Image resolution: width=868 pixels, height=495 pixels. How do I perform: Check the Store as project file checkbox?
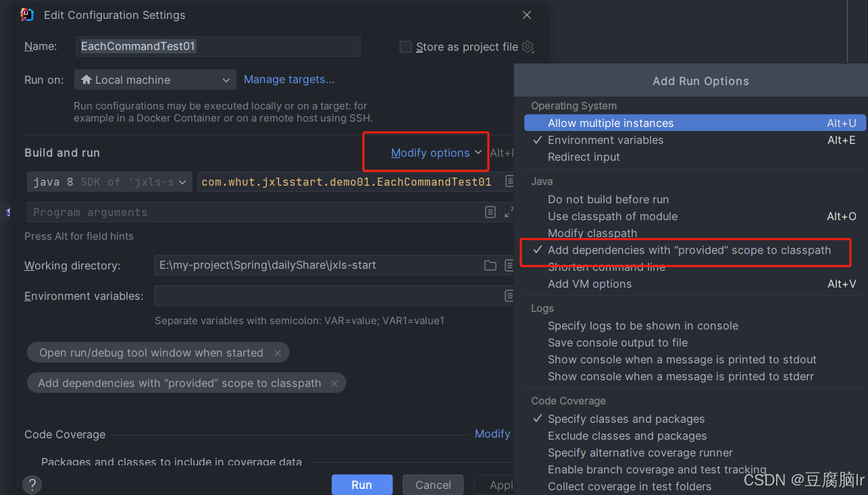tap(405, 47)
